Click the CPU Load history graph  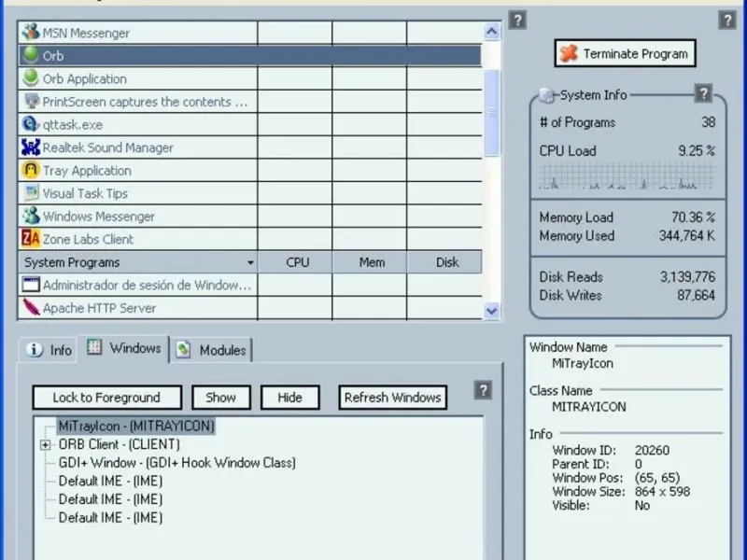627,175
